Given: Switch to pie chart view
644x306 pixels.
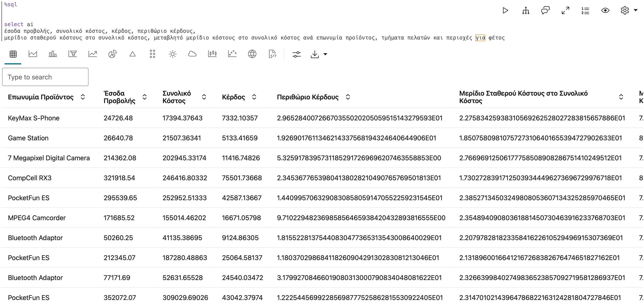Looking at the screenshot, I should pyautogui.click(x=113, y=54).
